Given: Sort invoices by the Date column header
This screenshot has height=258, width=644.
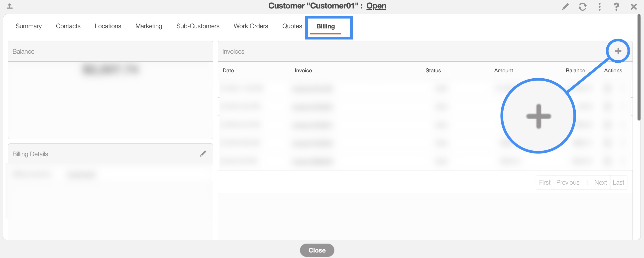Looking at the screenshot, I should [228, 71].
